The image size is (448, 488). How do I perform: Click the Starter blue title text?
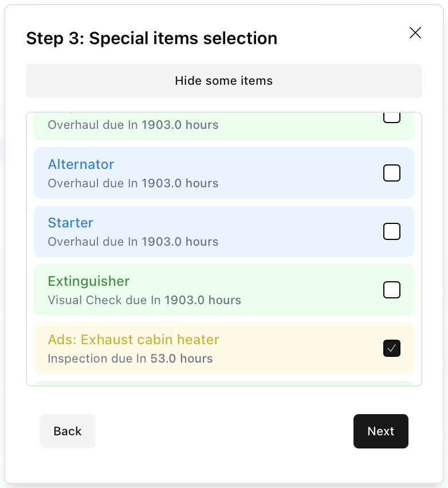(70, 223)
